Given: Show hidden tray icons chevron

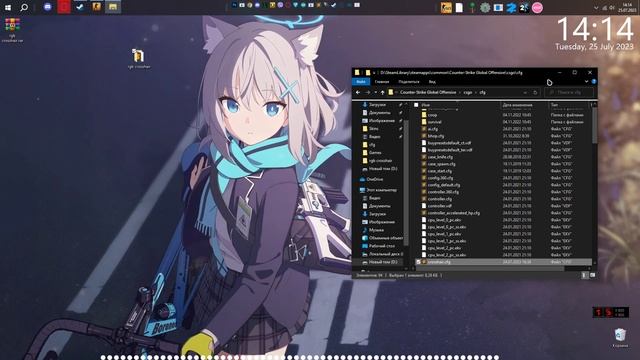Looking at the screenshot, I should pyautogui.click(x=596, y=8).
